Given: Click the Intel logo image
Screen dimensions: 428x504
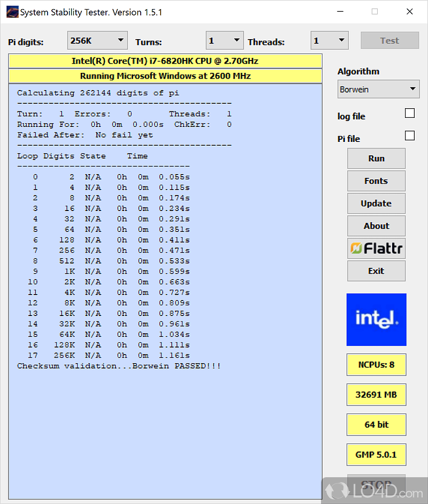Looking at the screenshot, I should [376, 320].
